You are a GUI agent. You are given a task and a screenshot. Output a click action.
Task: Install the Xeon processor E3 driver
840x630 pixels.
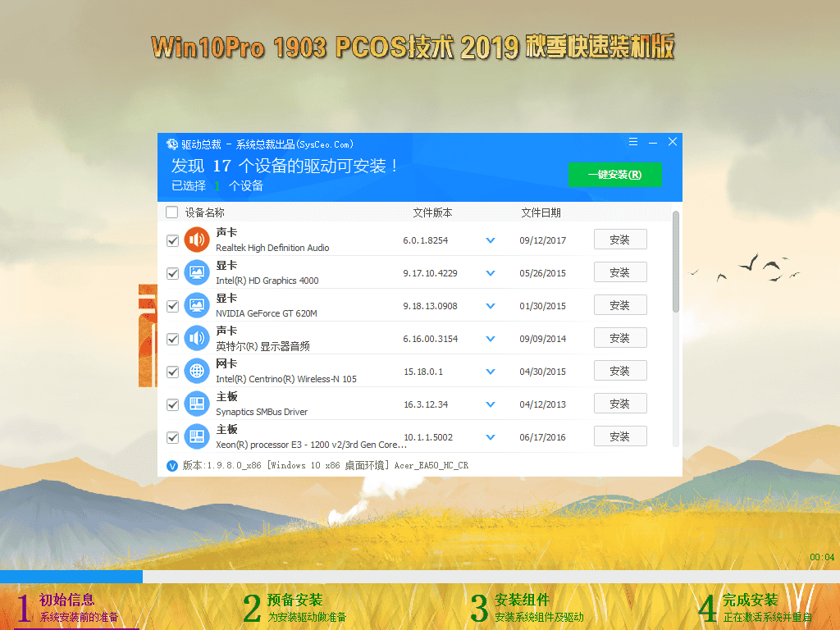pyautogui.click(x=620, y=436)
